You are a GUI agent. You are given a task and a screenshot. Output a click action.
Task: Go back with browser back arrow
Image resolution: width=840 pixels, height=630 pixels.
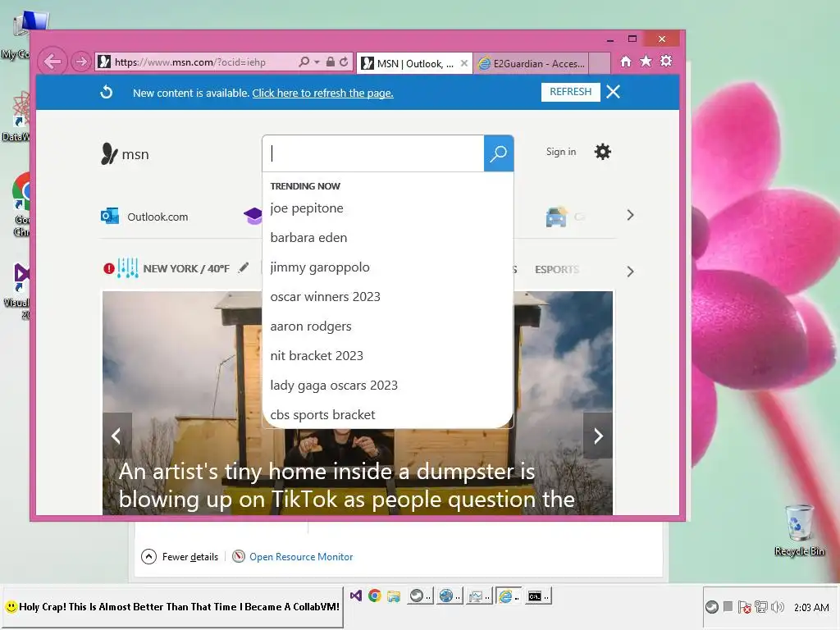tap(52, 62)
